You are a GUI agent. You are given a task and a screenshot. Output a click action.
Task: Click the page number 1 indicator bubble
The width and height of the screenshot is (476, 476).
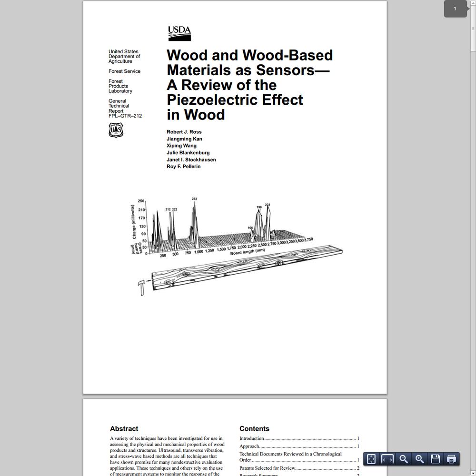(455, 9)
